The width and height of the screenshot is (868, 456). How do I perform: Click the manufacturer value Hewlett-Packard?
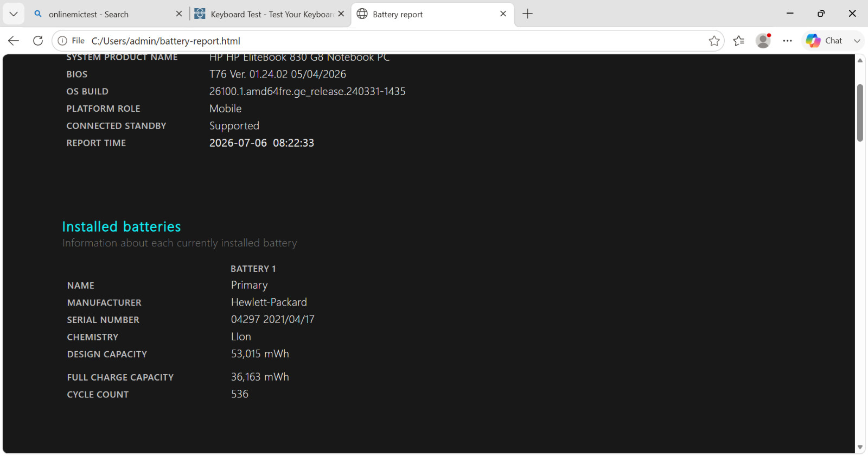[x=269, y=302]
